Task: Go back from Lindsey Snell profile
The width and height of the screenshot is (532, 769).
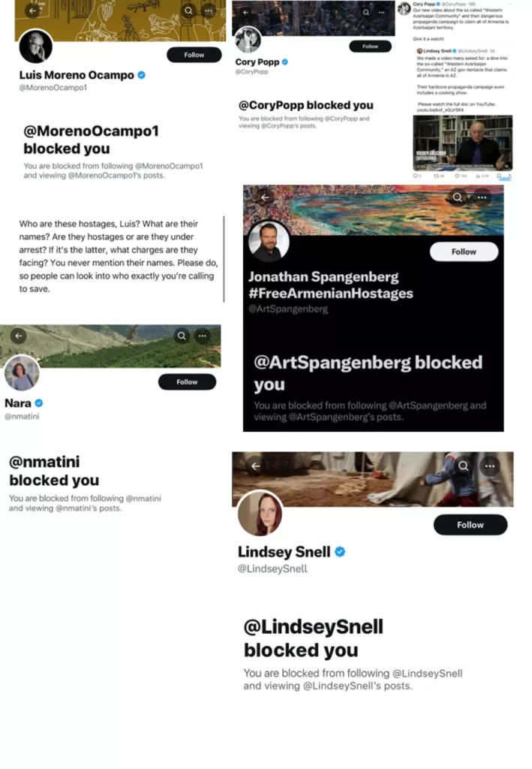Action: point(256,466)
